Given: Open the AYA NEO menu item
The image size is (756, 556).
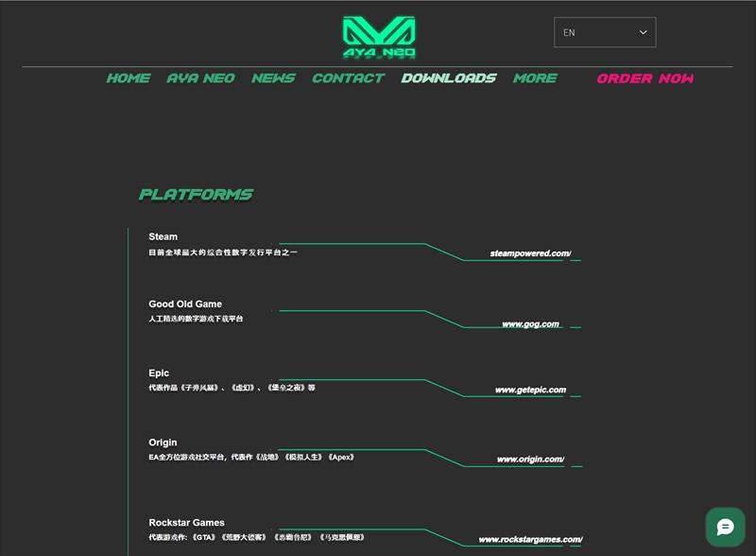Looking at the screenshot, I should pyautogui.click(x=200, y=78).
